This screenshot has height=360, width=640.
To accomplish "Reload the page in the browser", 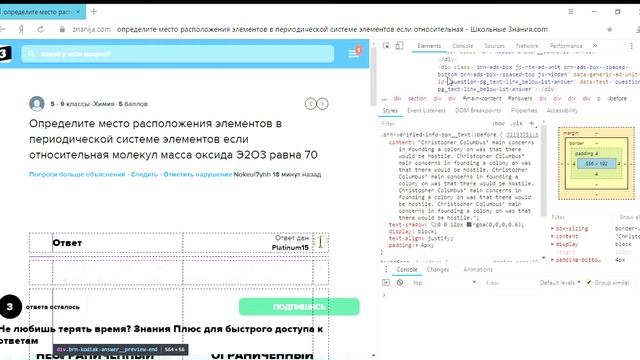I will pyautogui.click(x=40, y=29).
